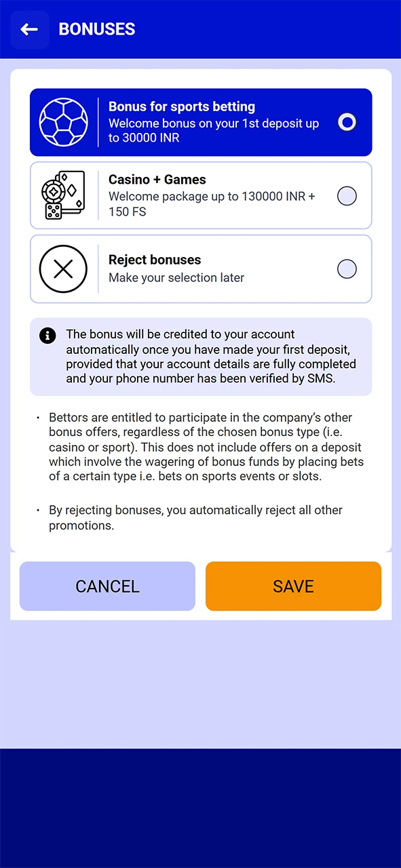
Task: Click the playing cards Casino + Games icon
Action: point(63,195)
